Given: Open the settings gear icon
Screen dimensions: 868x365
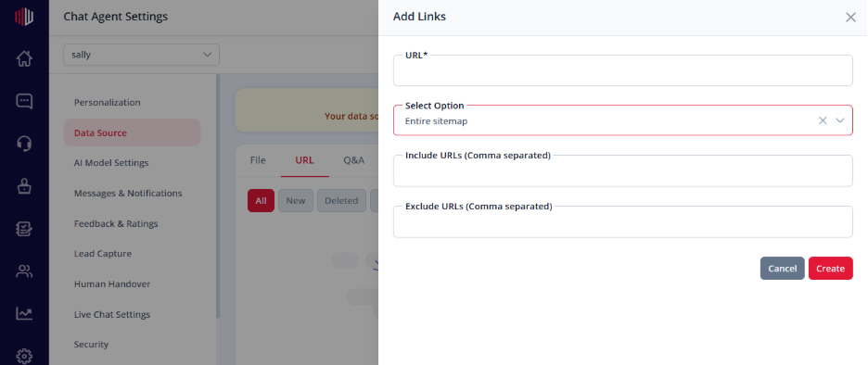Looking at the screenshot, I should tap(24, 355).
